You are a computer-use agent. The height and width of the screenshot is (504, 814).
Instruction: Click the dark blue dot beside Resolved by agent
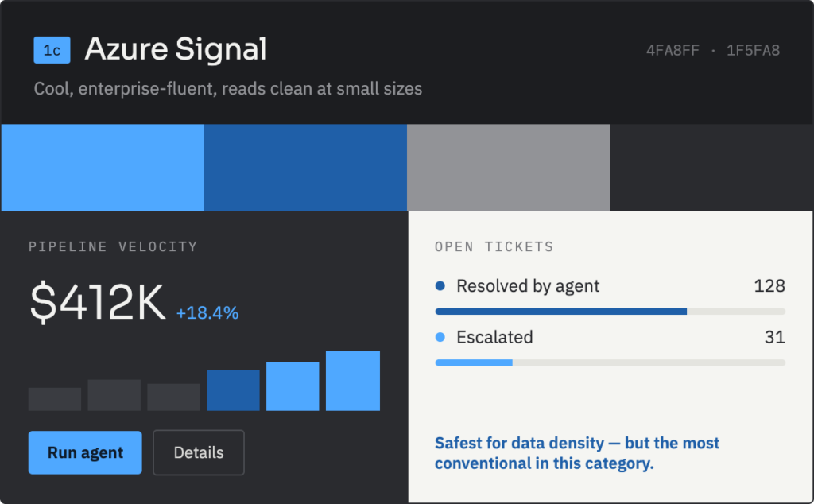tap(440, 285)
